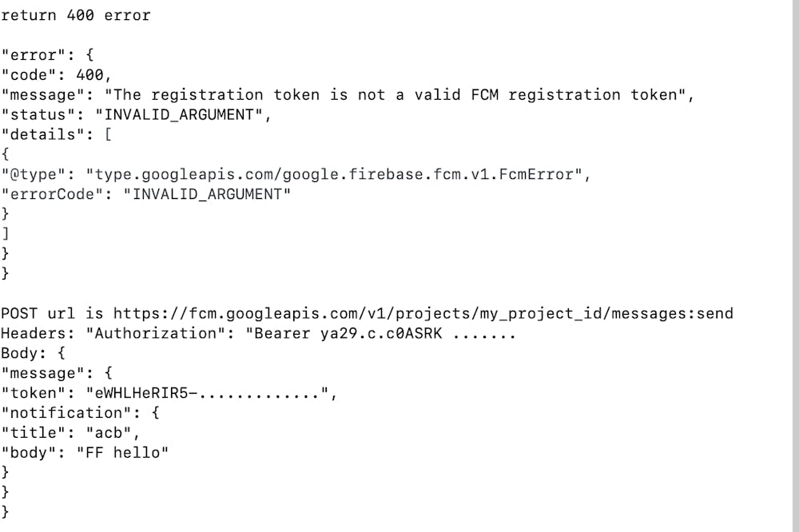Click the FCM POST URL text
The width and height of the screenshot is (799, 532).
pos(423,313)
